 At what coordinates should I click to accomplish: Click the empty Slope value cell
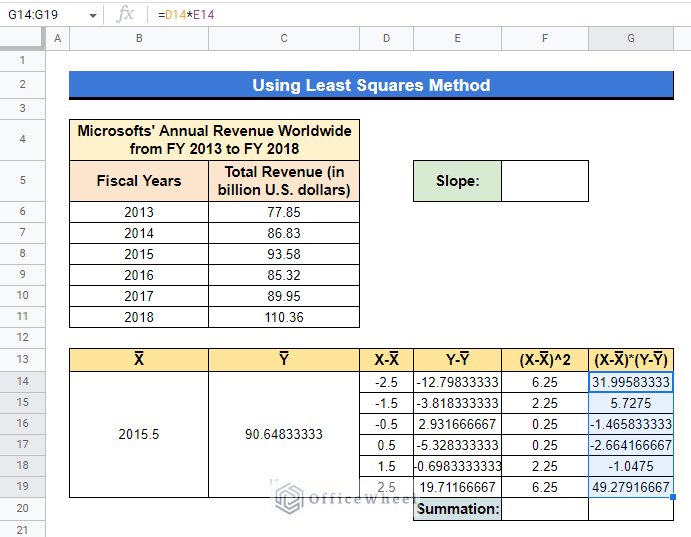point(545,181)
